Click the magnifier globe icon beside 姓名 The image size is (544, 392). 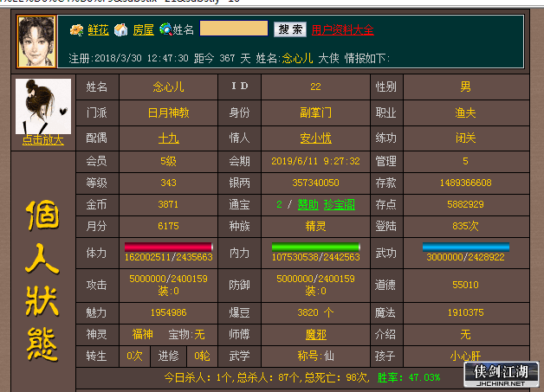165,29
